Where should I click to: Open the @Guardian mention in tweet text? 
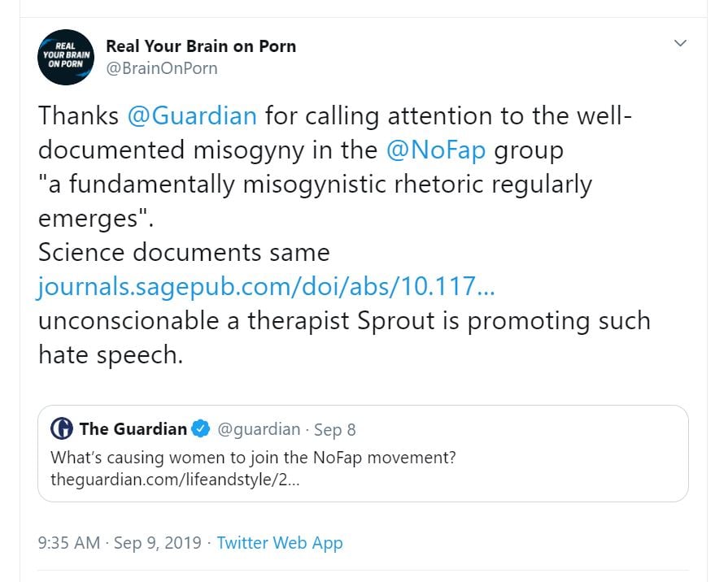coord(192,115)
